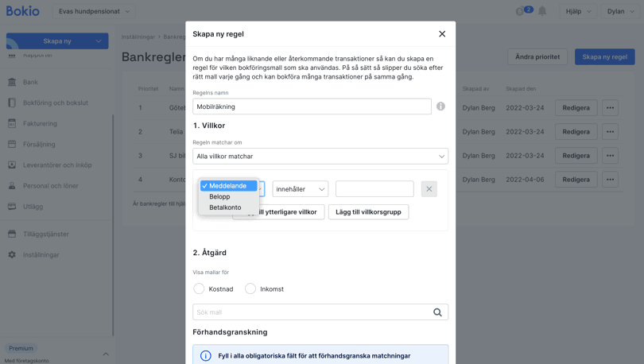Click the search magnifier in Sök mall

click(x=437, y=312)
